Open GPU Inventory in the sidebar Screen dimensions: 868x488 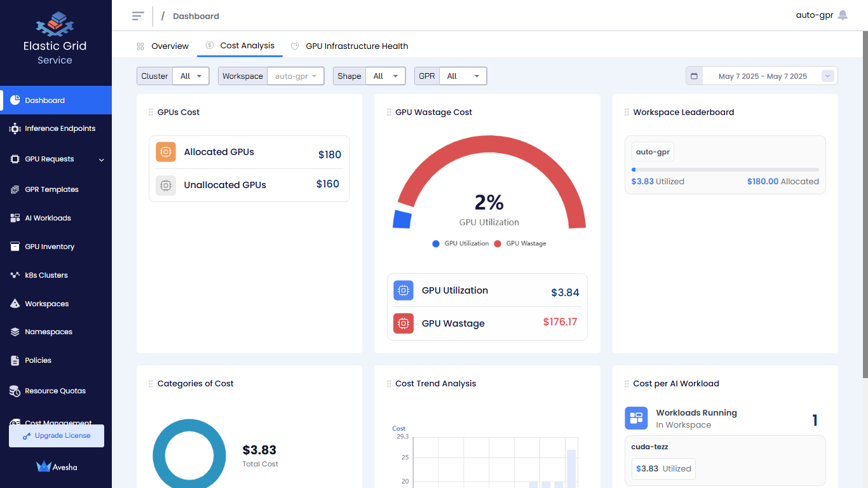click(50, 247)
